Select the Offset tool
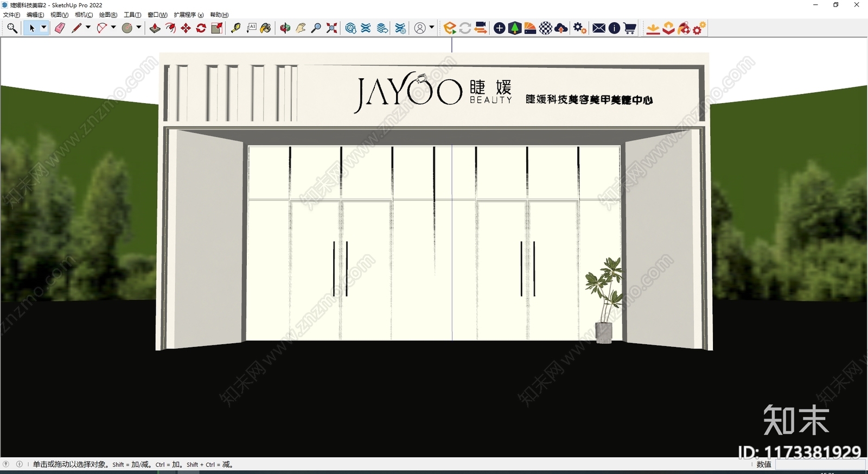This screenshot has width=868, height=474. click(x=170, y=28)
